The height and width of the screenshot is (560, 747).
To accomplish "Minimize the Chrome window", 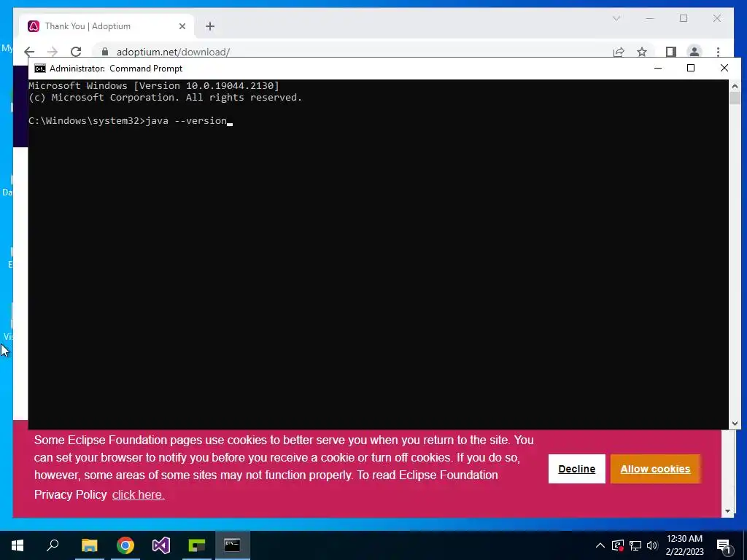I will pos(650,18).
